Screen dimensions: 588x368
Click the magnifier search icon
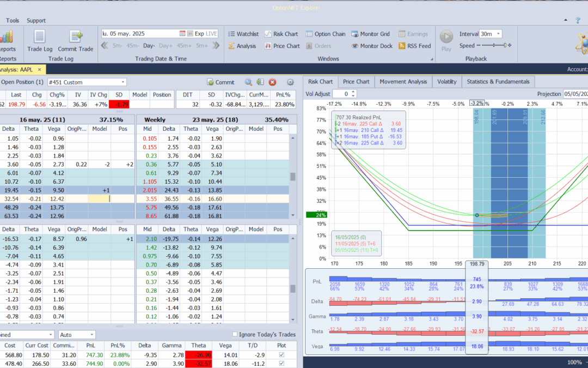(x=248, y=82)
